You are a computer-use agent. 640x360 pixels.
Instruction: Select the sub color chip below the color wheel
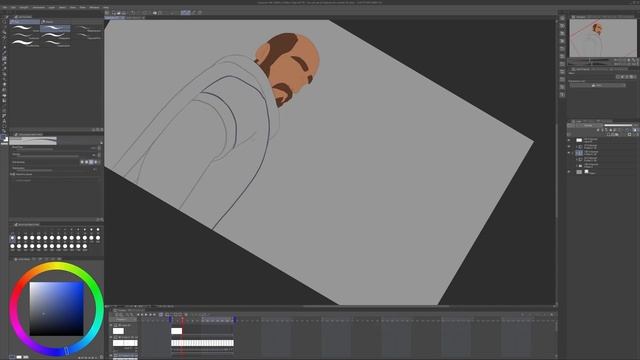(19, 357)
